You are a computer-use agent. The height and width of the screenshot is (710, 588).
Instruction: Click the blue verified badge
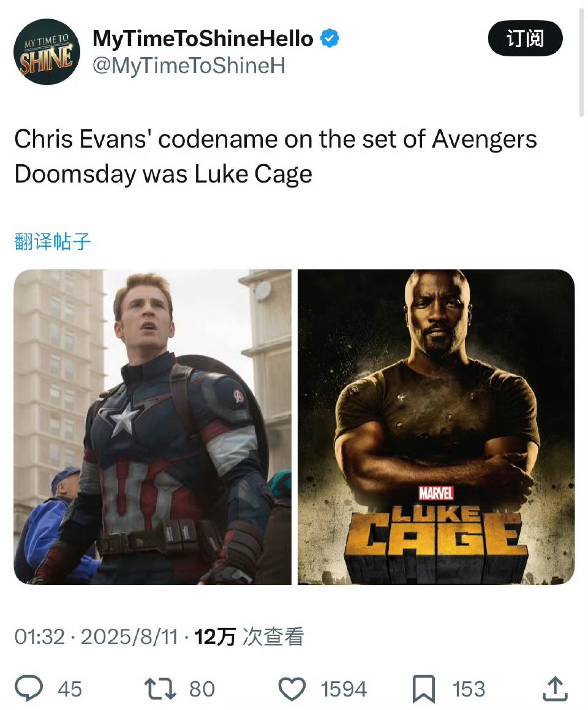330,39
